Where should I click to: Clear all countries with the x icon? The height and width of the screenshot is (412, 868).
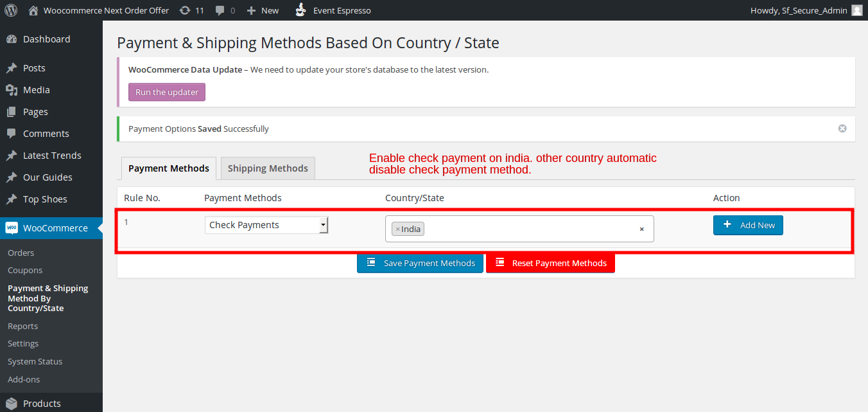[641, 229]
